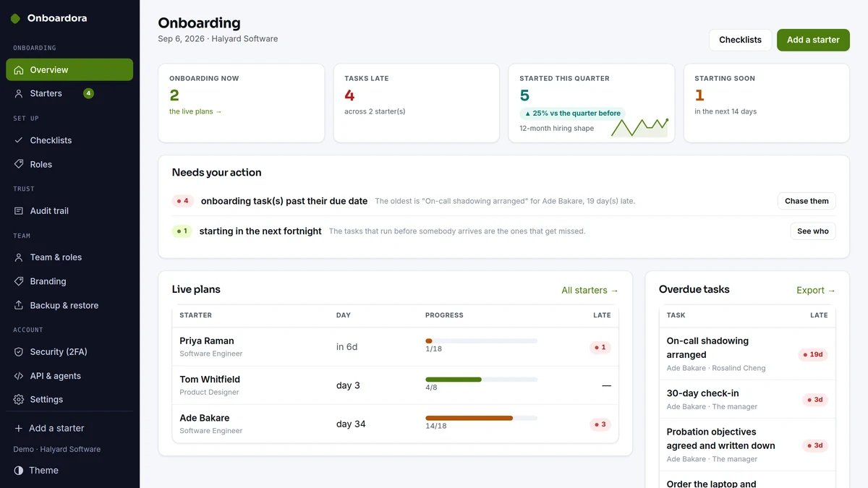Toggle the Theme switcher
868x488 pixels.
click(x=69, y=470)
